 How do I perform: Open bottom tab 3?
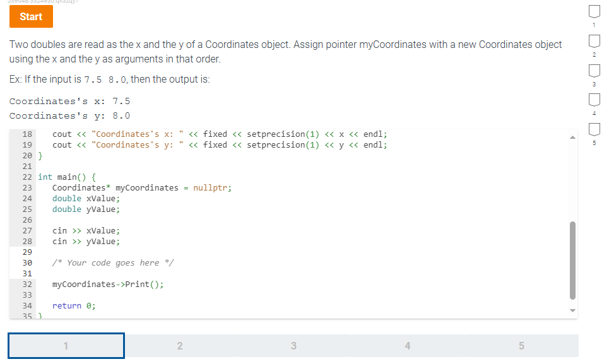(293, 346)
